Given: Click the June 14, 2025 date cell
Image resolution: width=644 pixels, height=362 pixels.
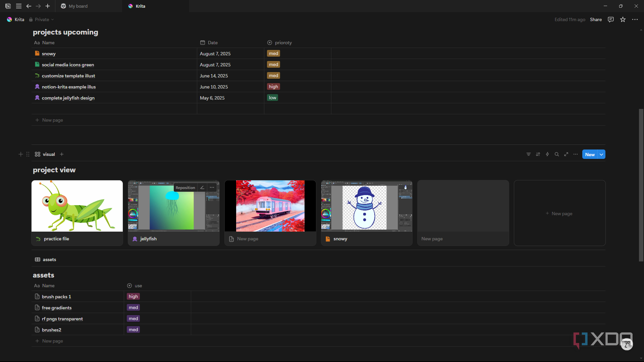Looking at the screenshot, I should pyautogui.click(x=230, y=76).
